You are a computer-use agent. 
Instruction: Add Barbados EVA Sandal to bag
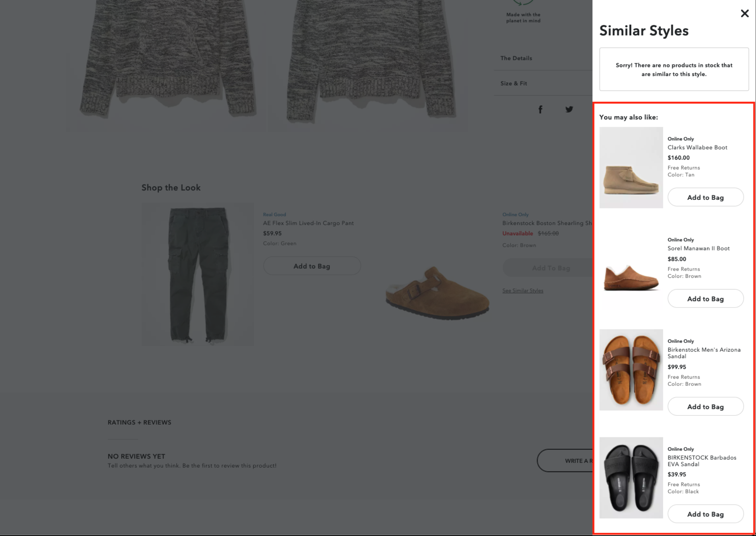coord(705,514)
